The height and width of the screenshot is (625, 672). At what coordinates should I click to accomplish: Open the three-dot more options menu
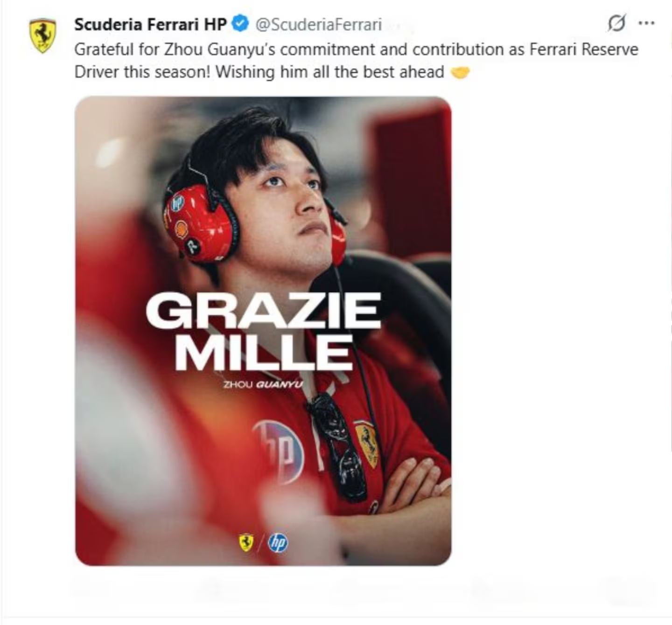click(646, 23)
